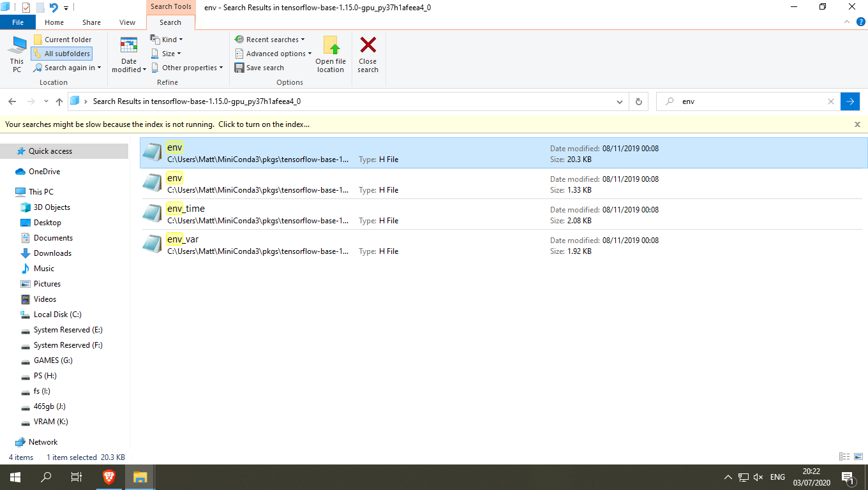Click Properties quick access toolbar icon
868x490 pixels.
(26, 8)
